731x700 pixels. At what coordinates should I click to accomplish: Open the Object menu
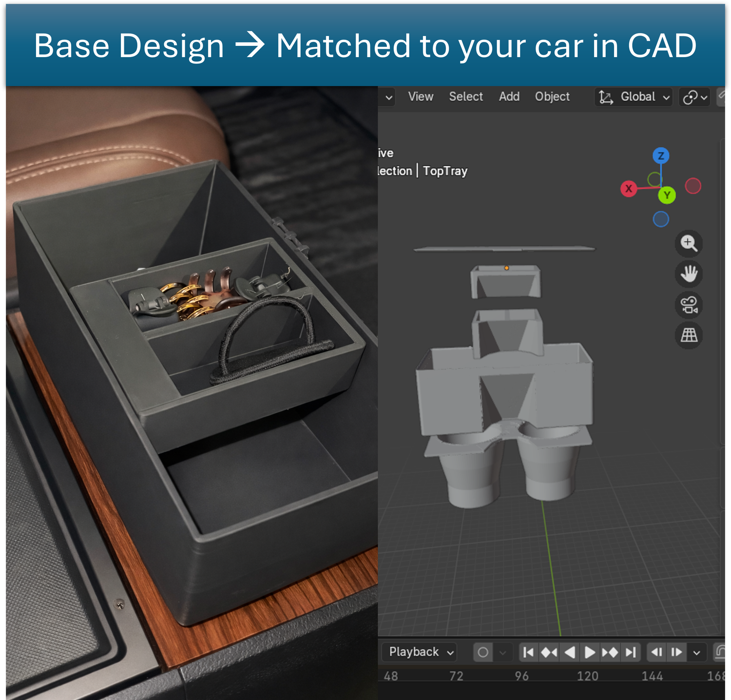pos(552,97)
